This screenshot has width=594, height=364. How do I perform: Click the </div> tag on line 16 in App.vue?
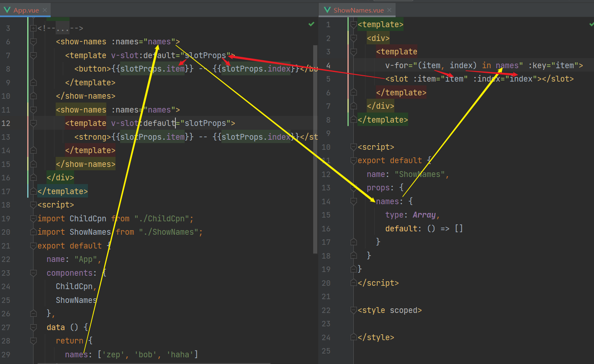(x=61, y=178)
